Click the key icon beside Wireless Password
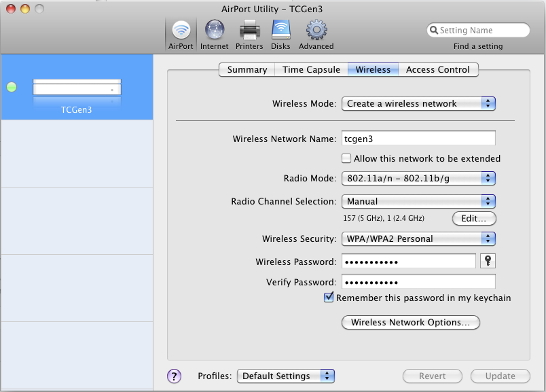This screenshot has height=392, width=546. point(488,262)
